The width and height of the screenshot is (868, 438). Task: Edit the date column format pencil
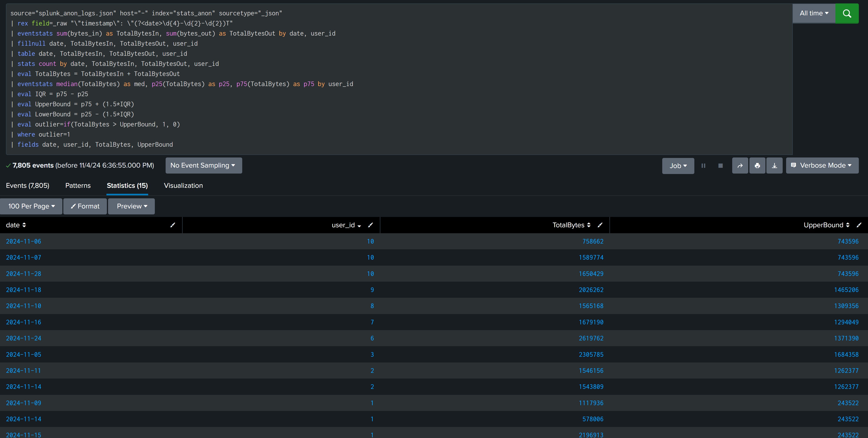coord(172,225)
